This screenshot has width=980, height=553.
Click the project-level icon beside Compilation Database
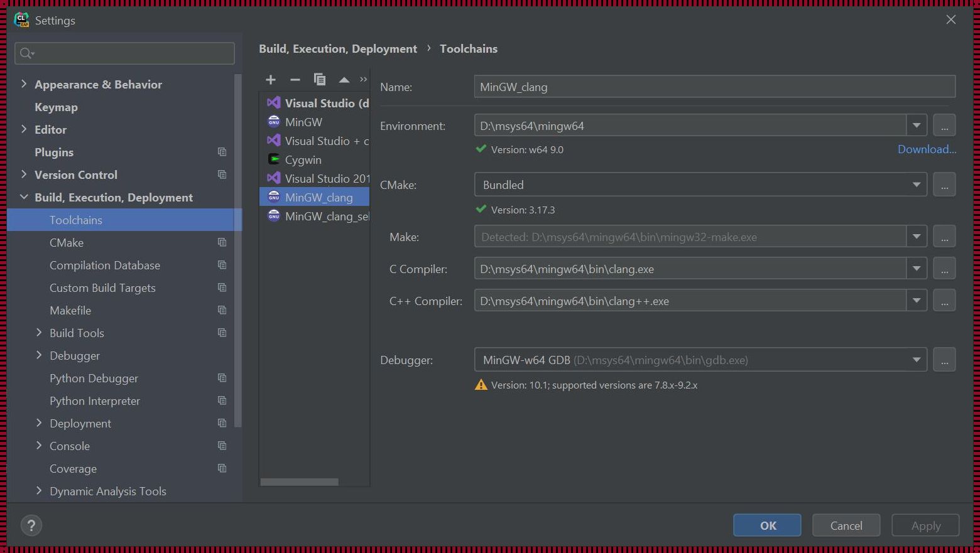[222, 265]
